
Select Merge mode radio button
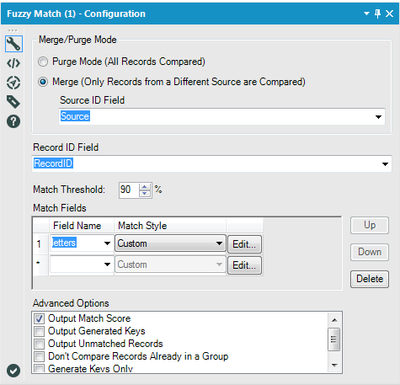click(43, 82)
